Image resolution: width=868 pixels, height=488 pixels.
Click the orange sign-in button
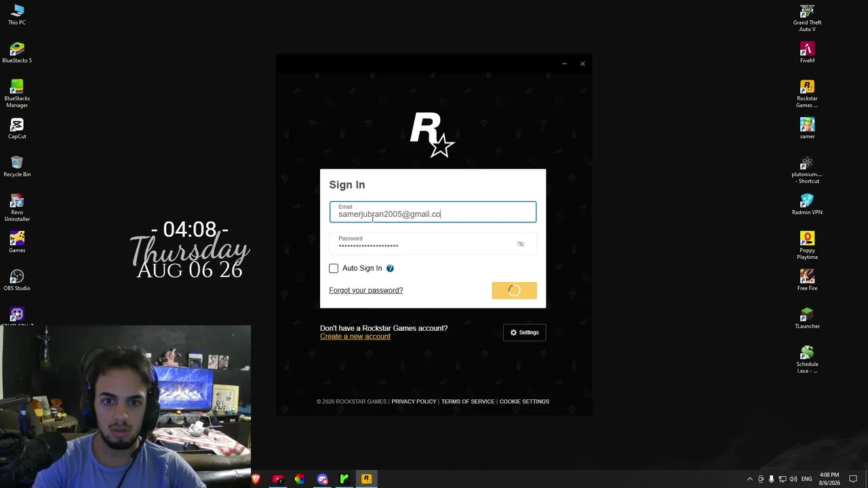[514, 290]
